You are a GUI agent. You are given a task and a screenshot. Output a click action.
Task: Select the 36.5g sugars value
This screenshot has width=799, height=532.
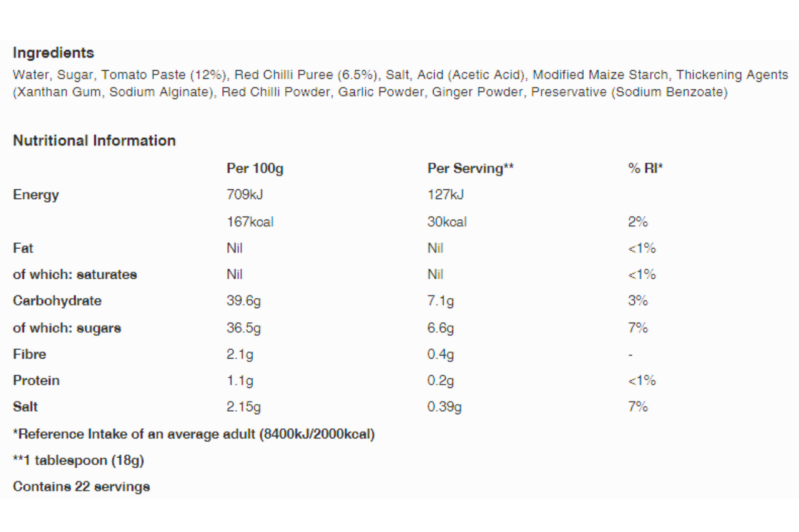point(243,327)
